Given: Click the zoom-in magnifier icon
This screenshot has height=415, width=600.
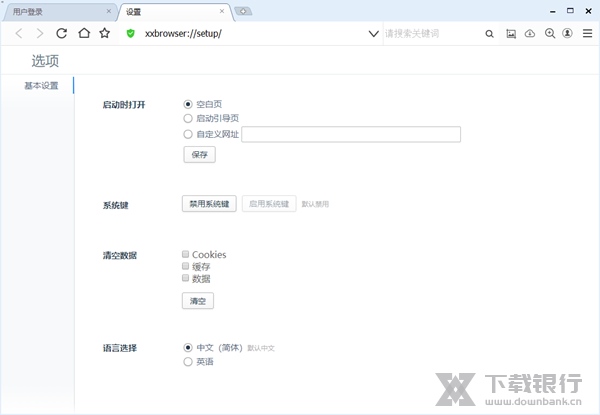Looking at the screenshot, I should pos(550,34).
